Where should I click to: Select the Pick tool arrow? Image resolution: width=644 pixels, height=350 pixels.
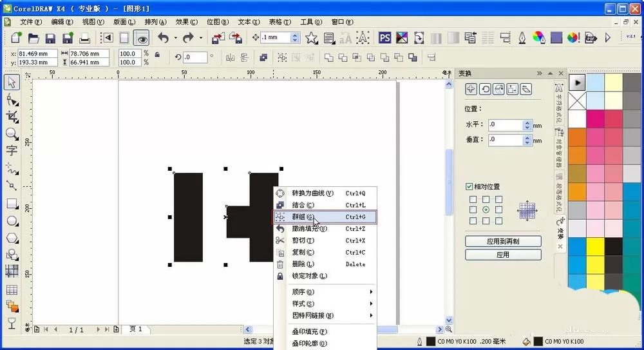12,83
